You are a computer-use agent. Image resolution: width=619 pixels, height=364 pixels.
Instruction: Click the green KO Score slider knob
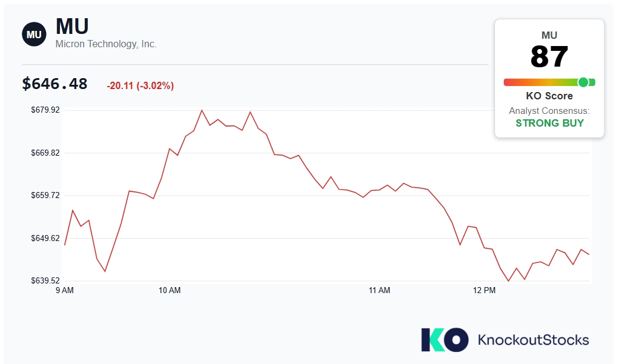tap(583, 82)
